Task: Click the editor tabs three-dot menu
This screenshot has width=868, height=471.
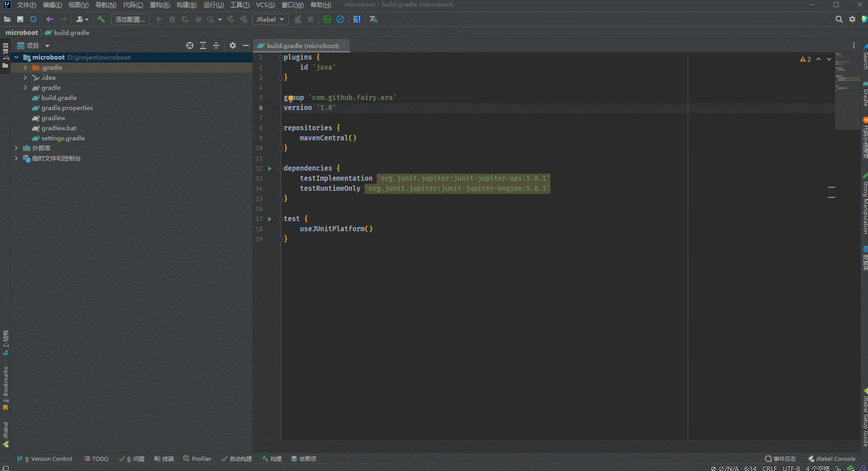Action: (854, 45)
